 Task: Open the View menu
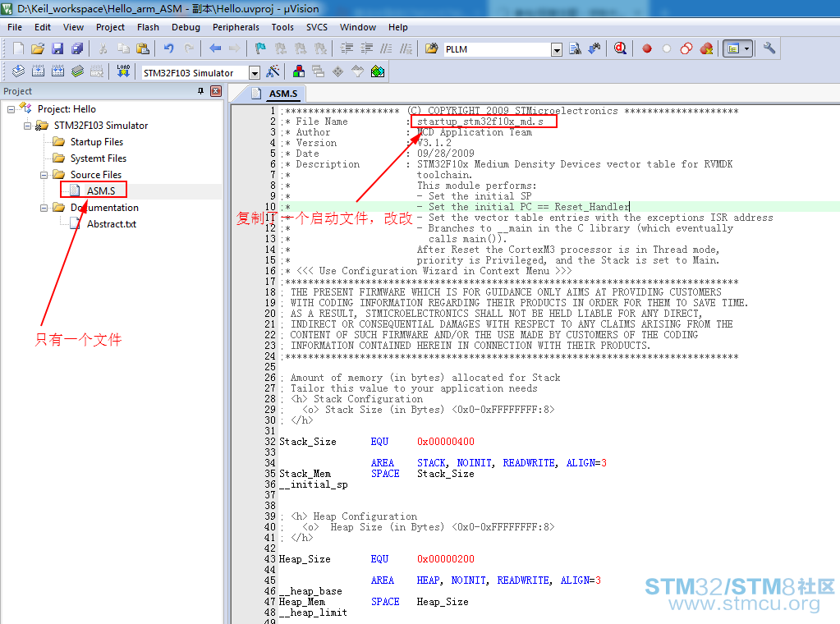click(73, 27)
